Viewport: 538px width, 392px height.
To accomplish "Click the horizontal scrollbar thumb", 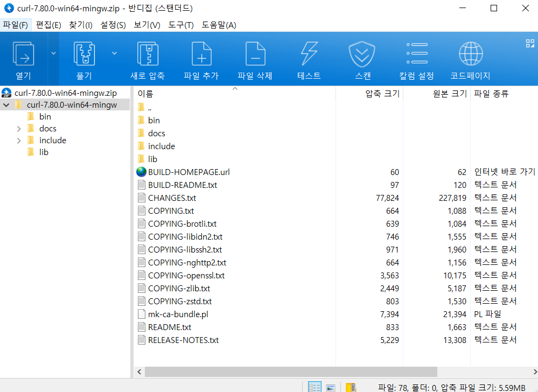I will pos(291,372).
